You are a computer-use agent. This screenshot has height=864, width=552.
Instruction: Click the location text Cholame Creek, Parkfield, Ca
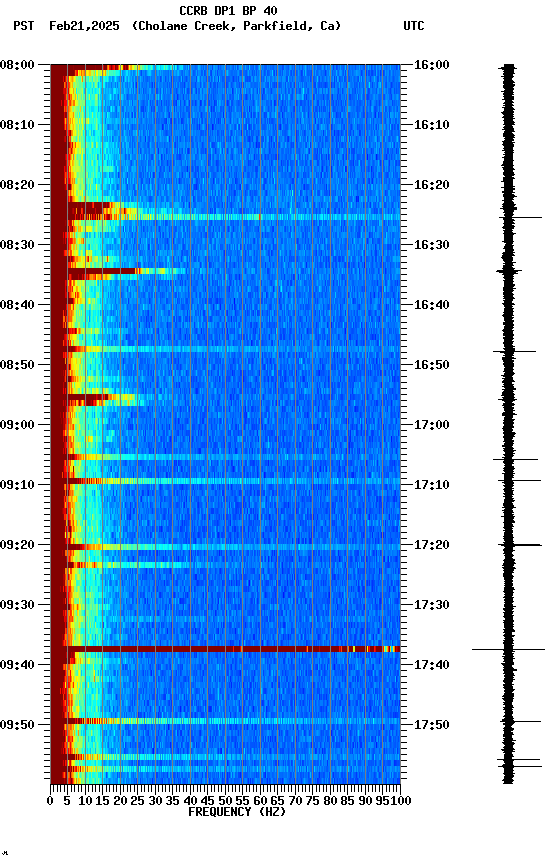pyautogui.click(x=236, y=26)
